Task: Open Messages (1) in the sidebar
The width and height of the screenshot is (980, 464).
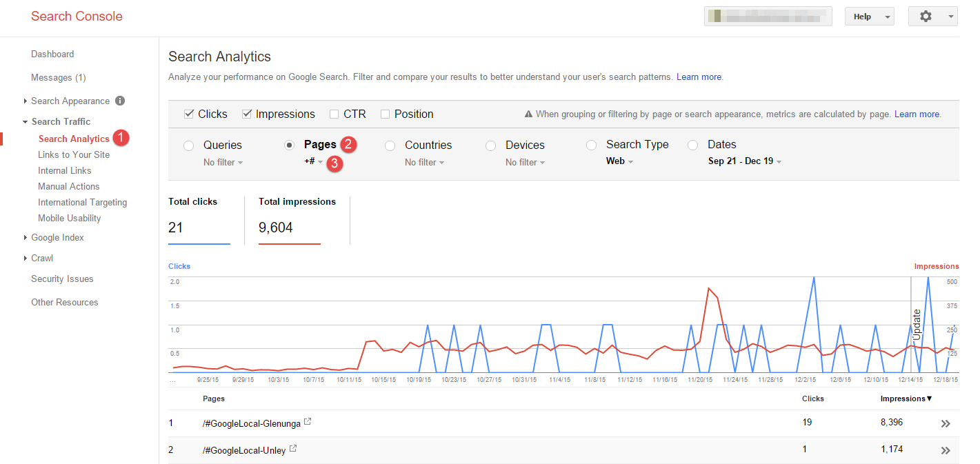Action: tap(59, 77)
